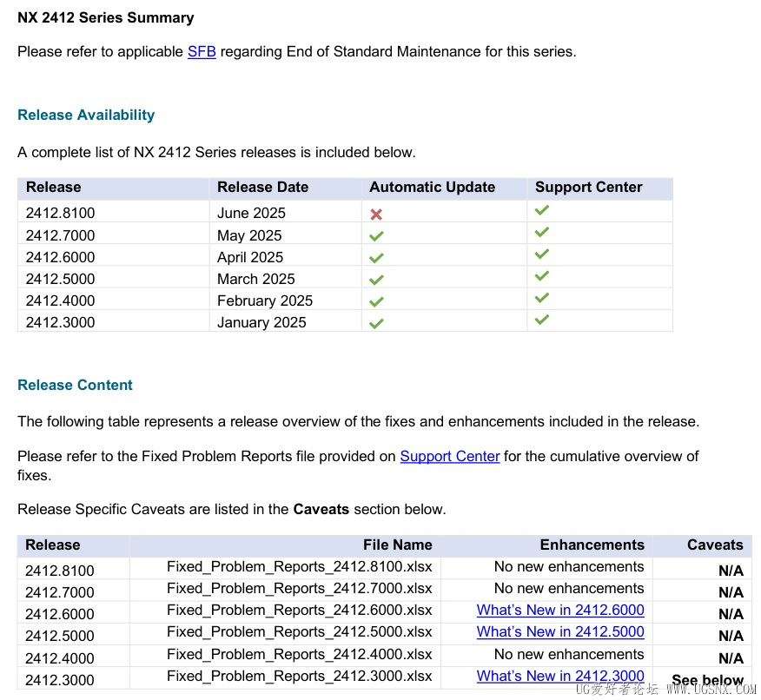Select the Release Availability heading

(x=86, y=115)
